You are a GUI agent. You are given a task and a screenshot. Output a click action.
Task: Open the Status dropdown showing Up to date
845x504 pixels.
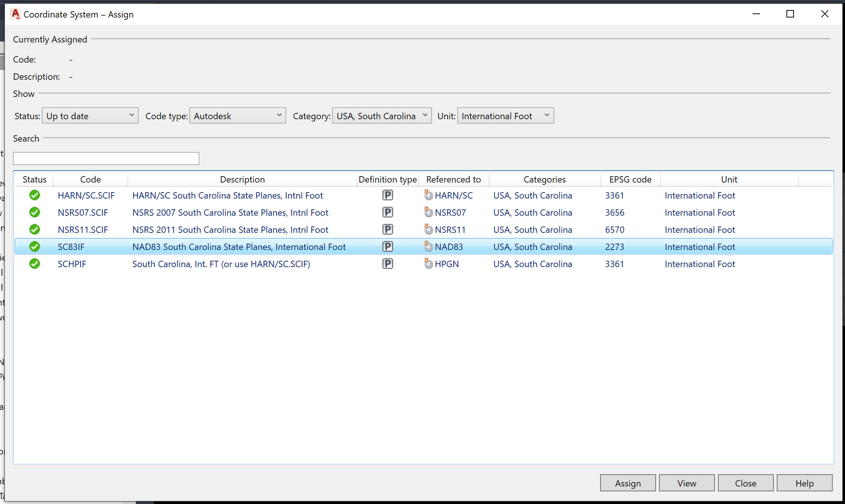90,116
